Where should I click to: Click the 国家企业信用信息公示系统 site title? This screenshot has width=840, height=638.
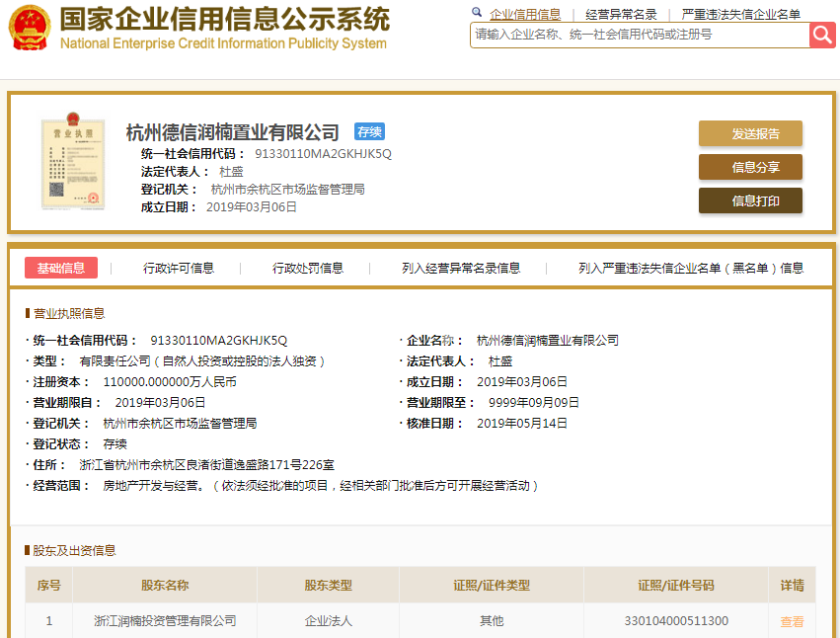(x=225, y=20)
